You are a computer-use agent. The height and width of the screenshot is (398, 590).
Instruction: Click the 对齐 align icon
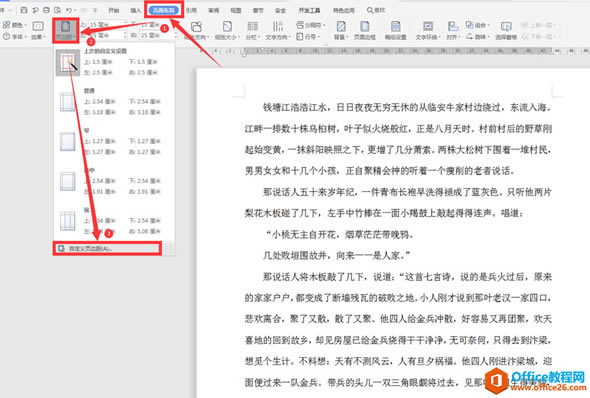453,26
